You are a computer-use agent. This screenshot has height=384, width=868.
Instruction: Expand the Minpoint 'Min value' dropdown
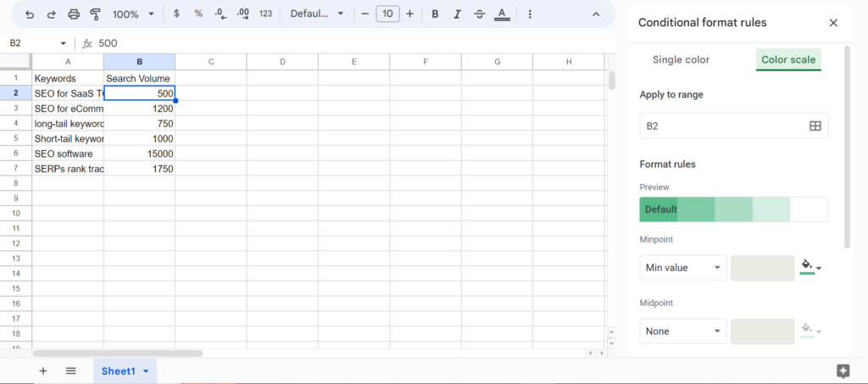coord(682,268)
